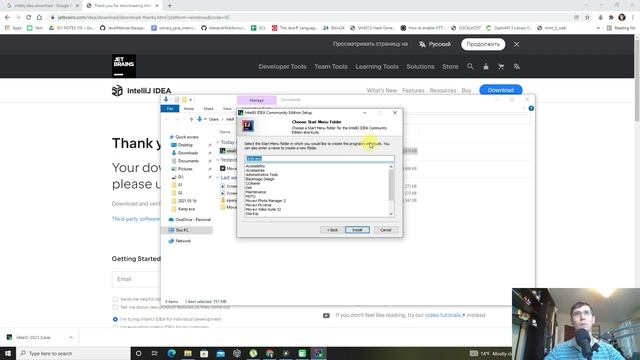Select Movavi Video Suite 22 entry
640x360 pixels.
click(x=263, y=209)
